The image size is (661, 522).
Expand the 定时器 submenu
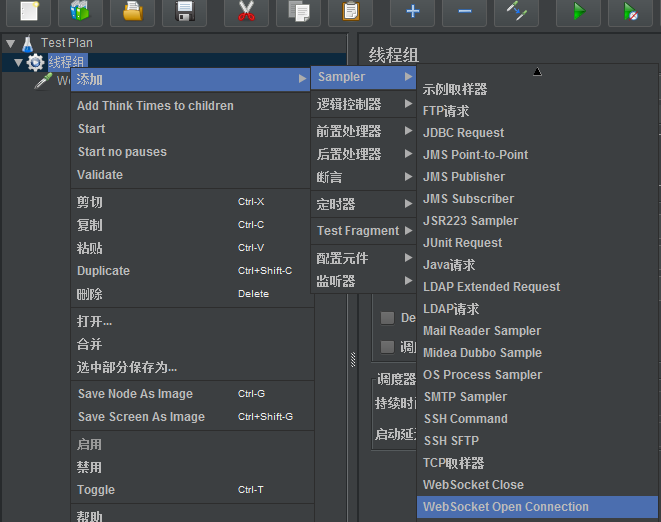click(363, 204)
